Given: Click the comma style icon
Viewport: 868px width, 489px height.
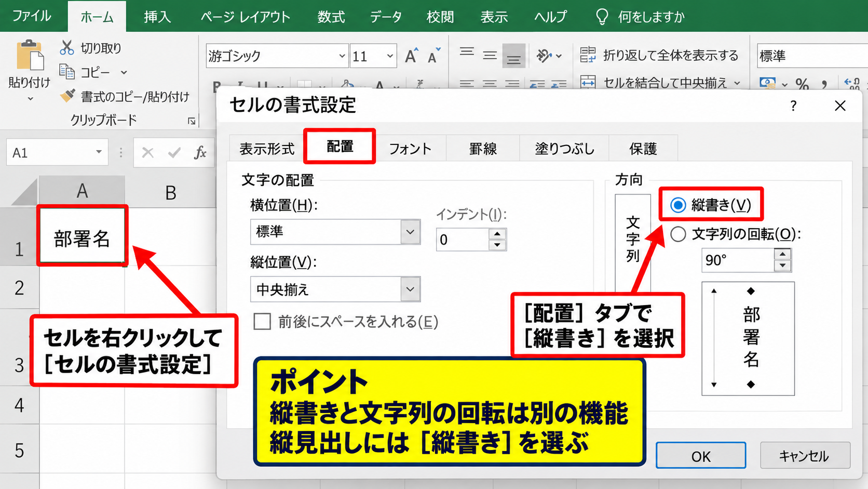Looking at the screenshot, I should (824, 84).
